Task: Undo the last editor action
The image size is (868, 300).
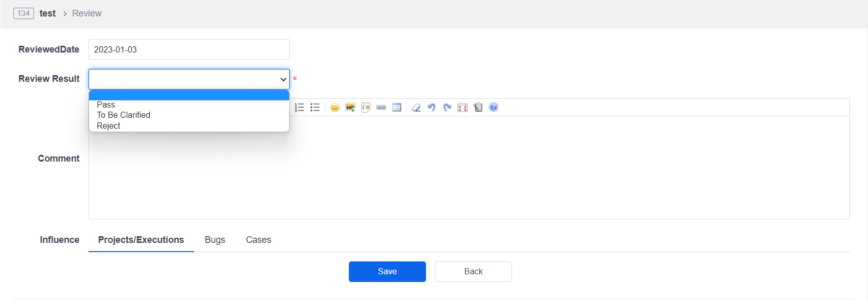Action: (432, 108)
